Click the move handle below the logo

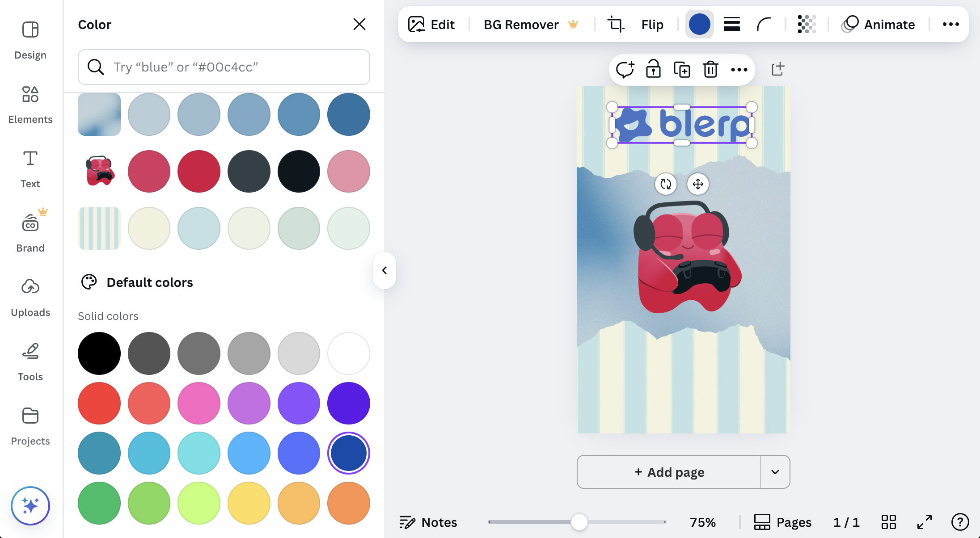coord(698,184)
